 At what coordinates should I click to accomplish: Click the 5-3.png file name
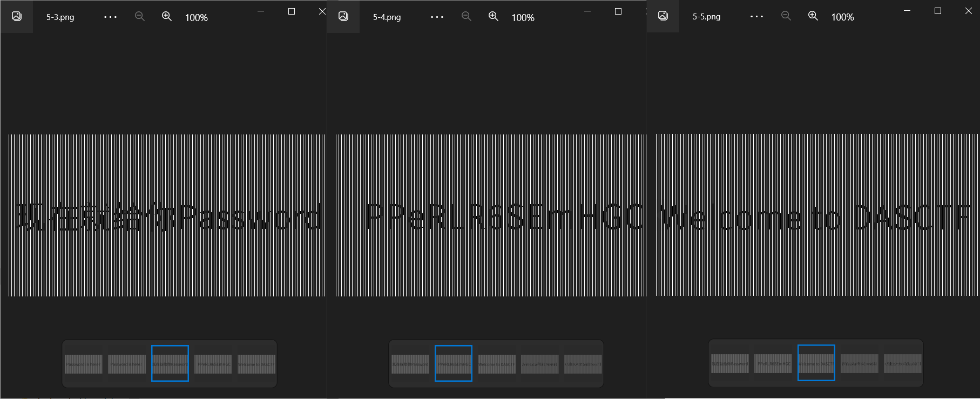pyautogui.click(x=60, y=17)
